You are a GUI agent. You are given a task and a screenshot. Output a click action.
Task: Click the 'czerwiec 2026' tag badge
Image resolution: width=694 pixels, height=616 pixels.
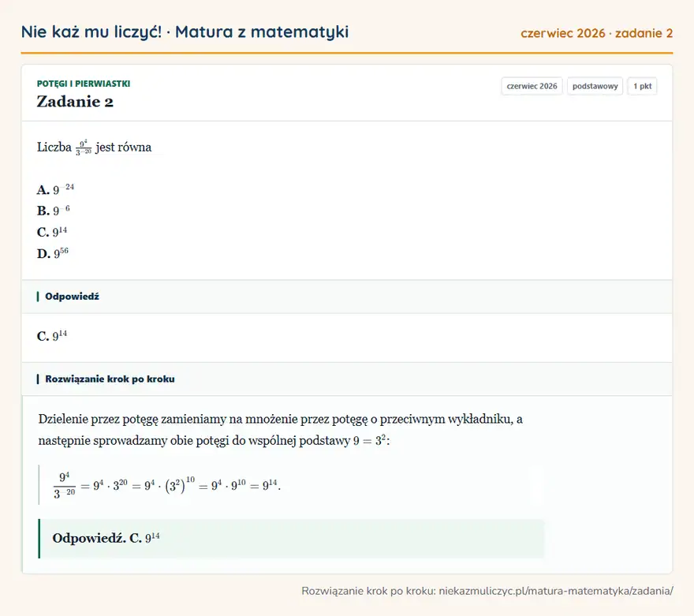(x=532, y=86)
